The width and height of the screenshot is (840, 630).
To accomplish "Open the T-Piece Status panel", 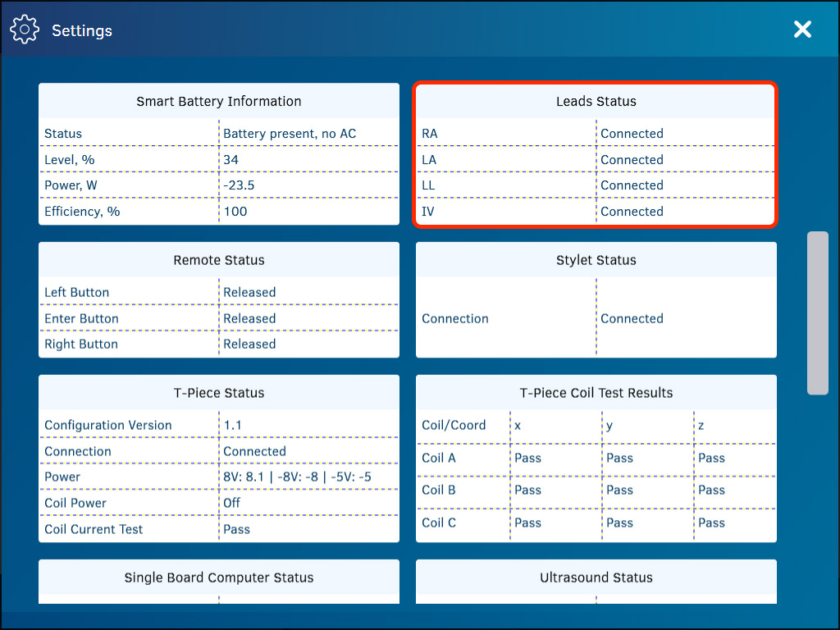I will pos(218,392).
